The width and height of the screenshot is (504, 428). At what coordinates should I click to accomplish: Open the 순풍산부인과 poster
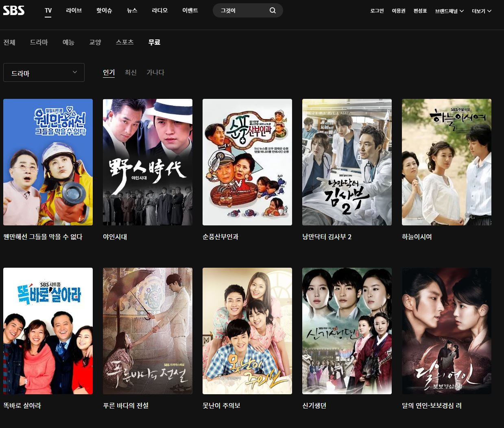(247, 162)
